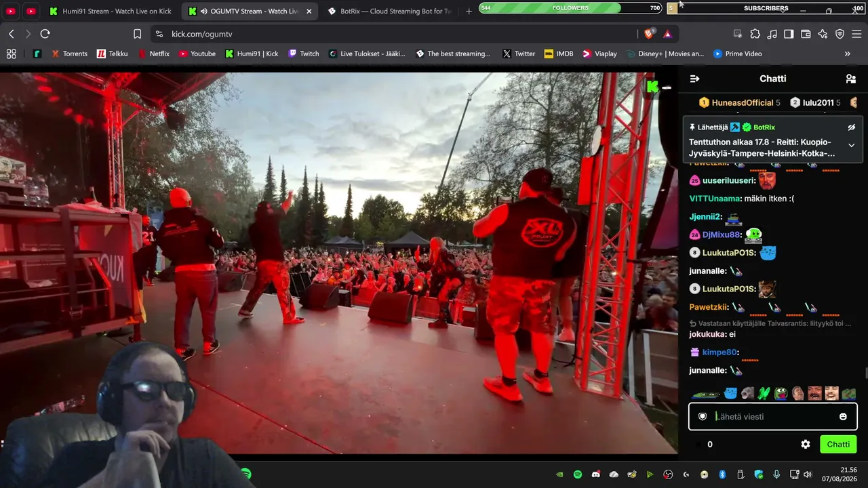Screen dimensions: 868x488
Task: Open Brave Rewards triangle icon
Action: pyautogui.click(x=667, y=34)
